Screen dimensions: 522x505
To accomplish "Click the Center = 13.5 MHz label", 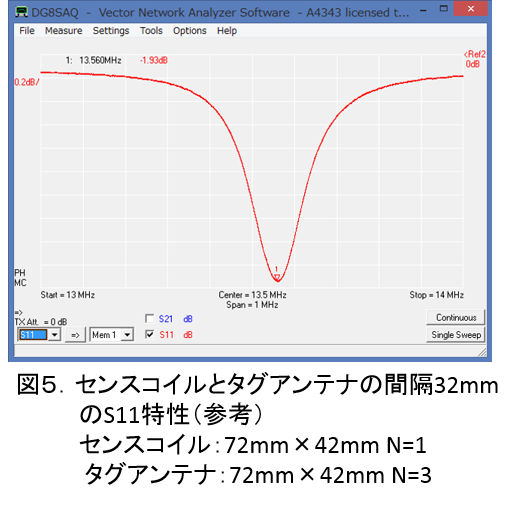I will (x=252, y=295).
